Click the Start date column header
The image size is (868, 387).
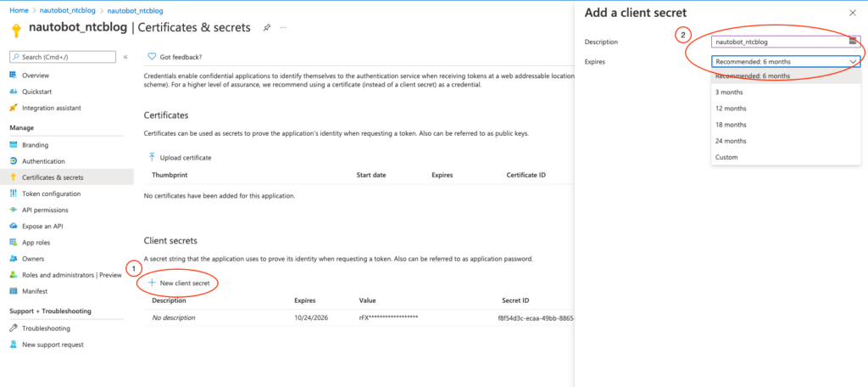[371, 175]
